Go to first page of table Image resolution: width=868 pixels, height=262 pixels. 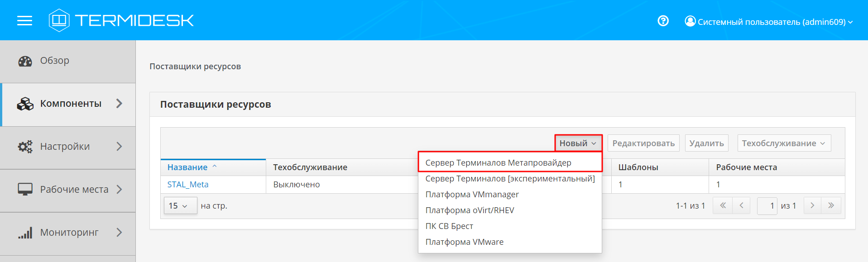tap(723, 205)
